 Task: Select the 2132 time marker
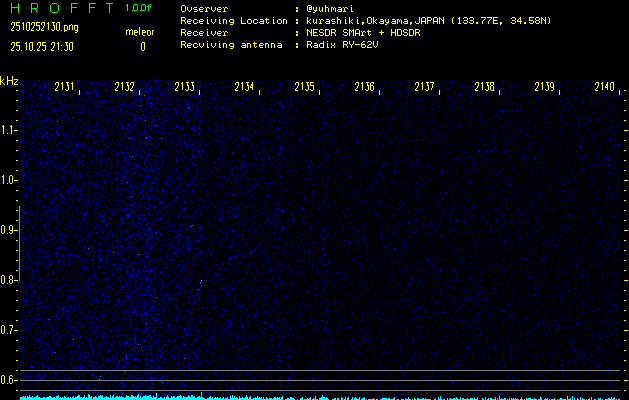click(x=124, y=87)
